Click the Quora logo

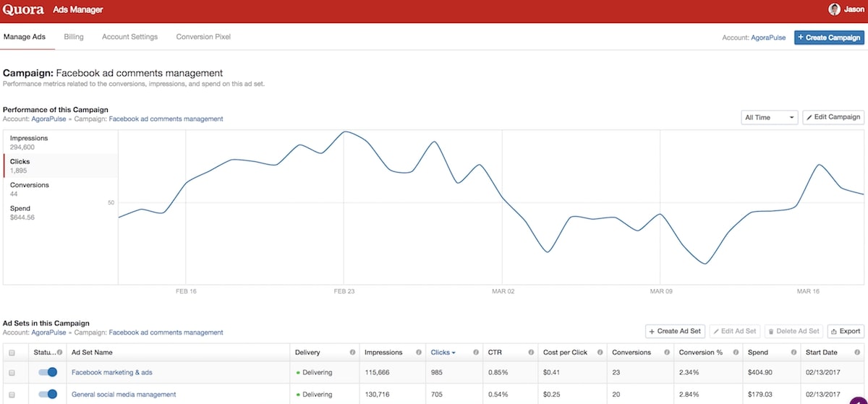click(x=24, y=10)
